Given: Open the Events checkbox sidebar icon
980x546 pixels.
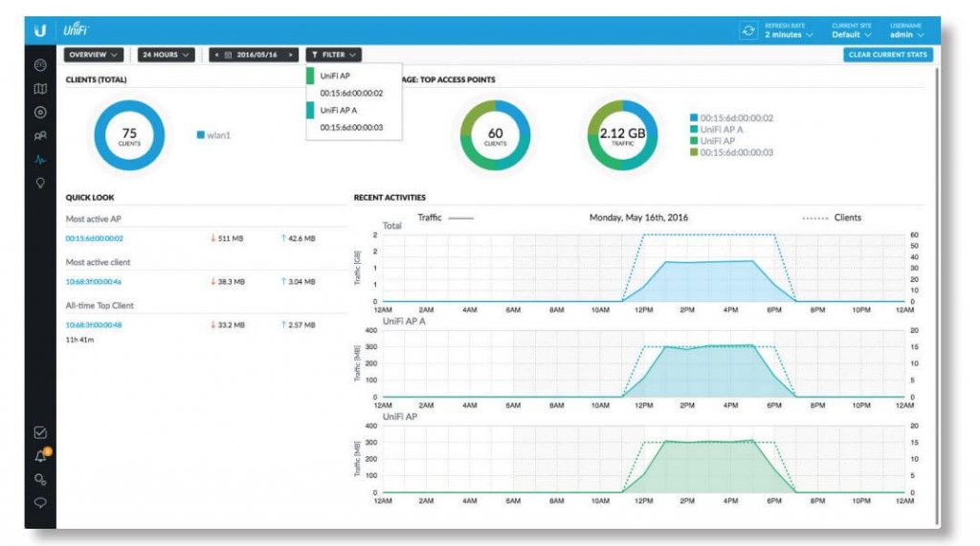Looking at the screenshot, I should (x=40, y=432).
